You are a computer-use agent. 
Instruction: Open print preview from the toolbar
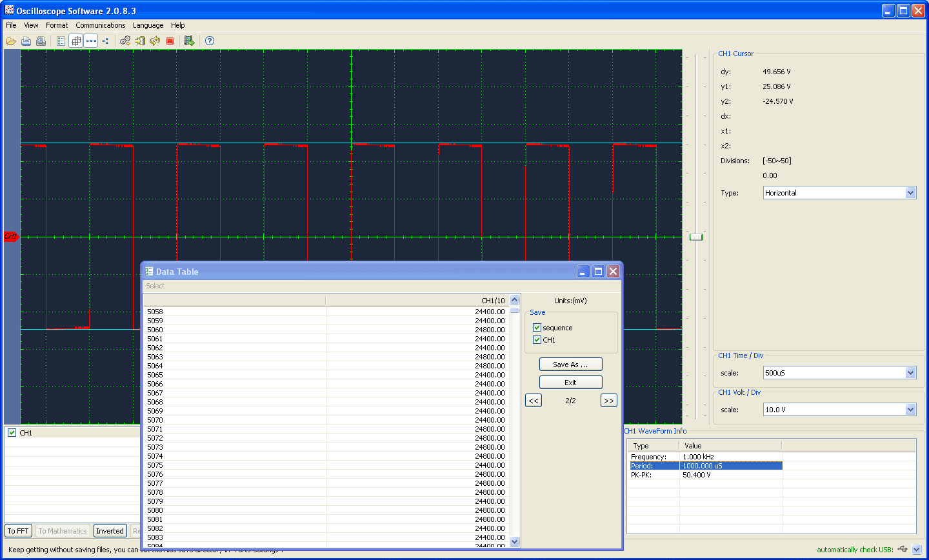(41, 41)
